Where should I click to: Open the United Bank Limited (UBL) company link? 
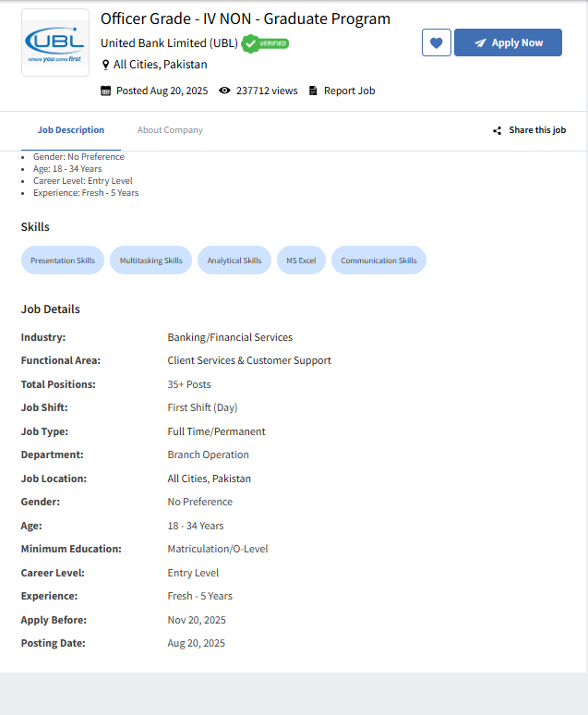click(x=169, y=43)
